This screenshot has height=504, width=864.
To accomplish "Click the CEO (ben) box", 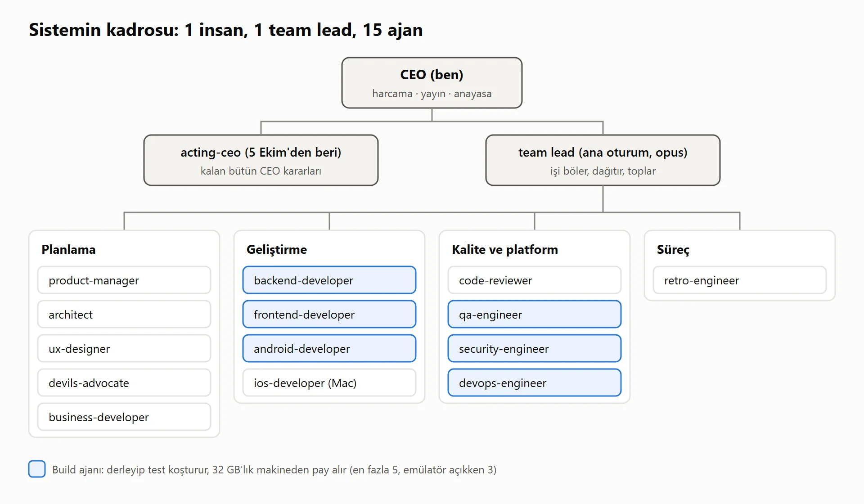I will [x=432, y=83].
